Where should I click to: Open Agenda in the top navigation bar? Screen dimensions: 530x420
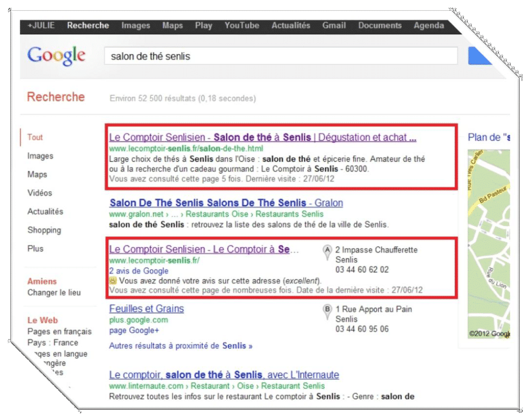coord(428,26)
